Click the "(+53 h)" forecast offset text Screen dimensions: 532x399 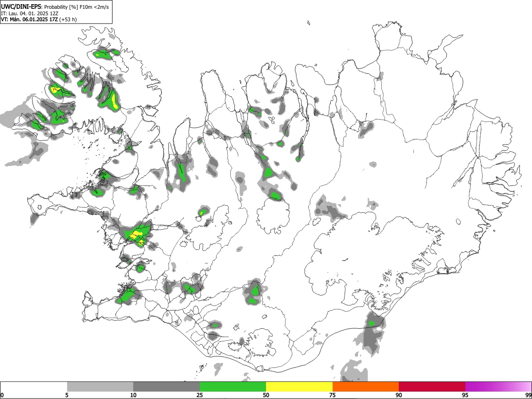coord(68,20)
